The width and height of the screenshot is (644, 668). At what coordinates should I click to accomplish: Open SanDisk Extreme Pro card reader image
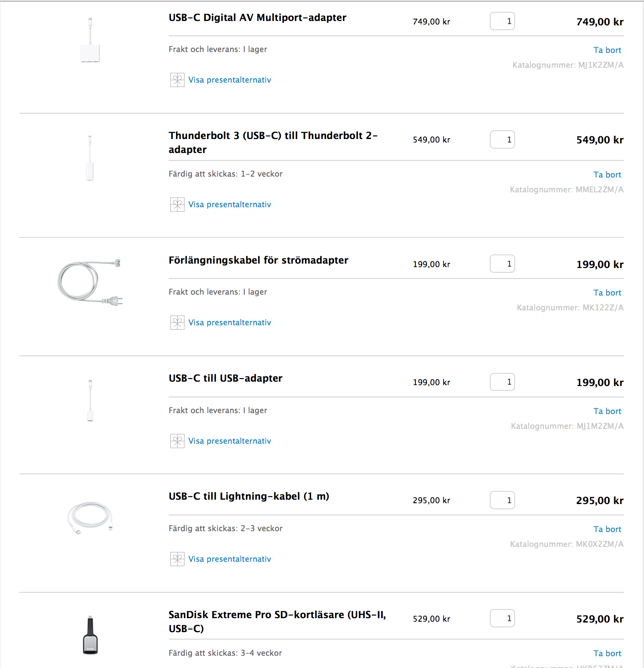click(90, 635)
